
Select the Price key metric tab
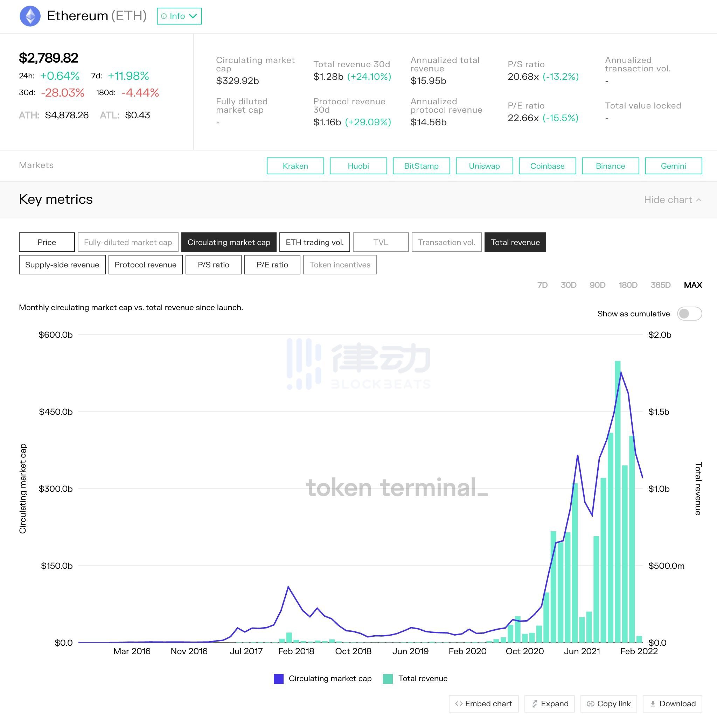coord(46,241)
